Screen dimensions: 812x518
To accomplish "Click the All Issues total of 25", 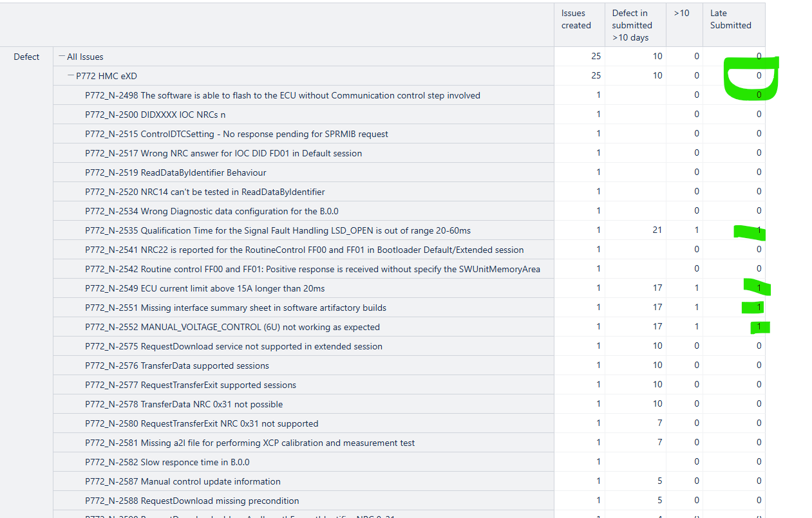I will pos(596,57).
